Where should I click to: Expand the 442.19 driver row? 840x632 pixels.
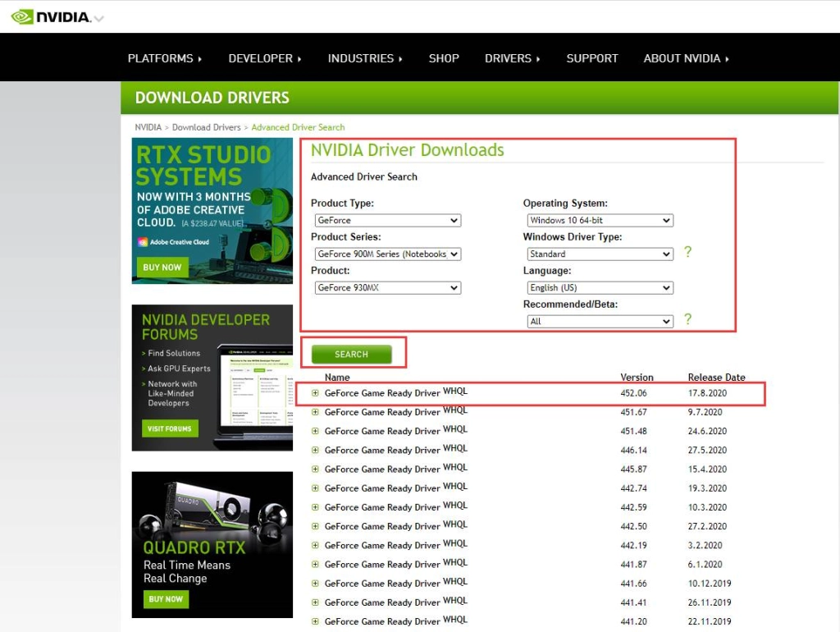coord(315,545)
